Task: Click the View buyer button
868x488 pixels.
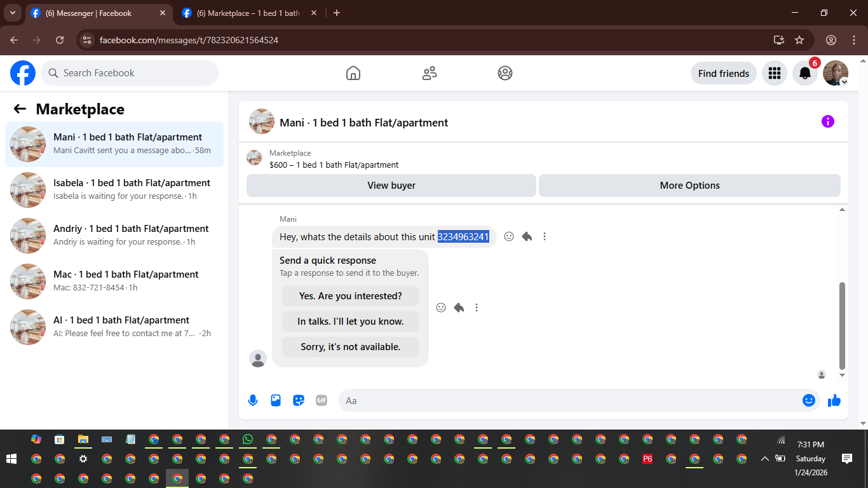Action: (x=391, y=186)
